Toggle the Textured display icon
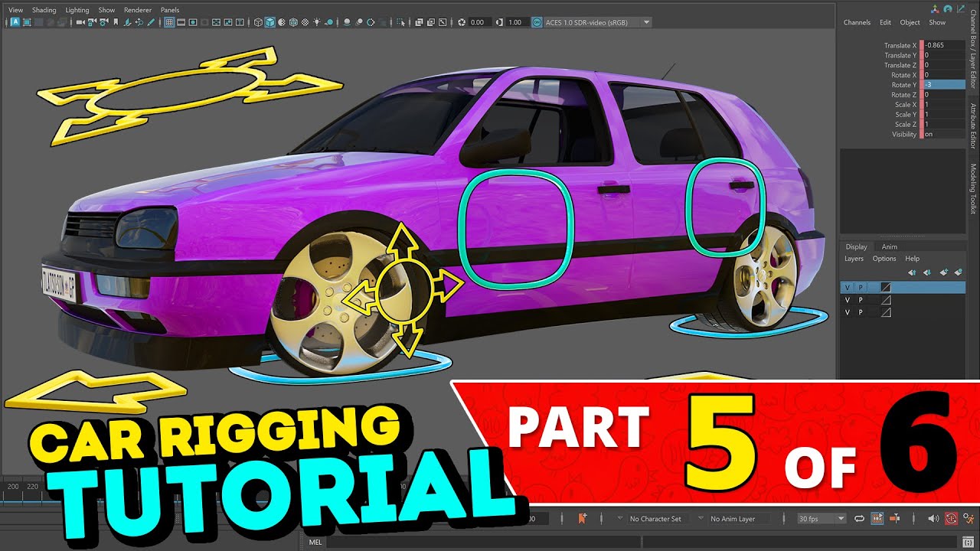The height and width of the screenshot is (551, 980). point(305,22)
